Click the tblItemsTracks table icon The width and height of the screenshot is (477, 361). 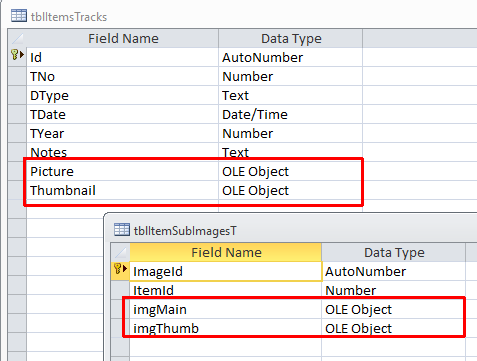tap(18, 16)
